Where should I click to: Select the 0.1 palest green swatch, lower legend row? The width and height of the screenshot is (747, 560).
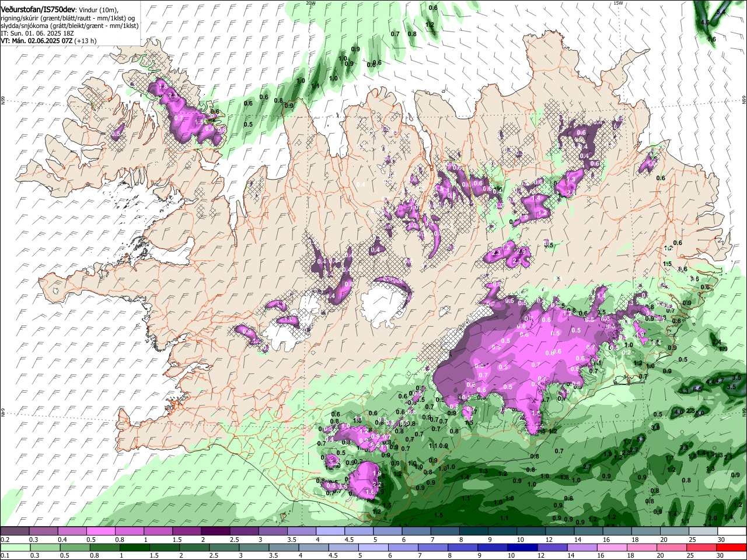click(x=15, y=547)
